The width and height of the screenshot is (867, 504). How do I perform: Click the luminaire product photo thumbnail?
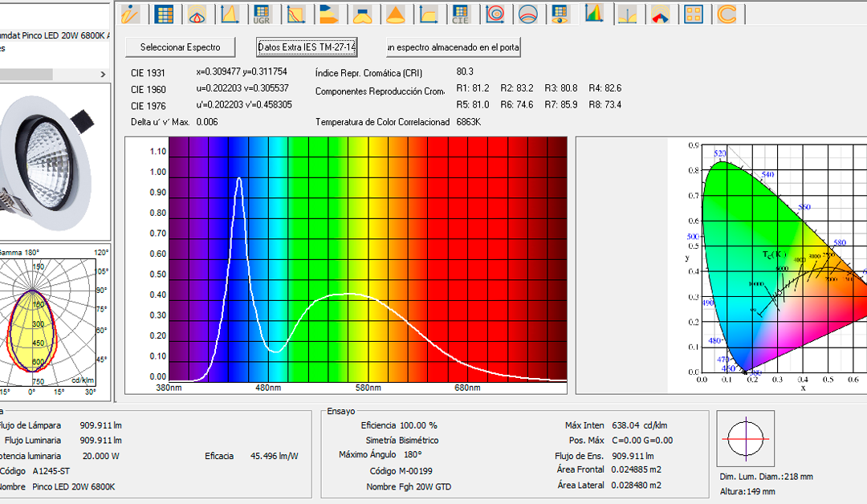tap(53, 162)
